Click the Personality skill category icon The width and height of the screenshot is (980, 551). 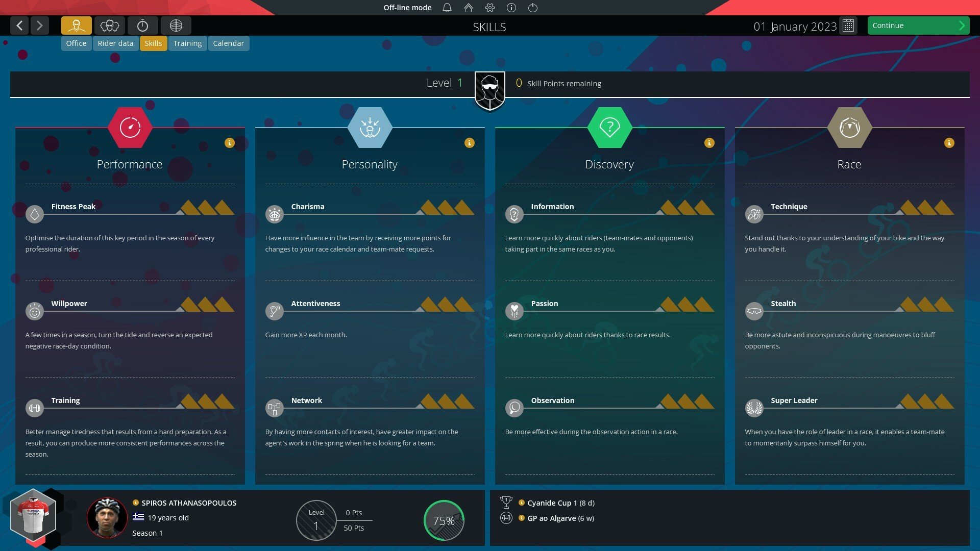[x=370, y=127]
